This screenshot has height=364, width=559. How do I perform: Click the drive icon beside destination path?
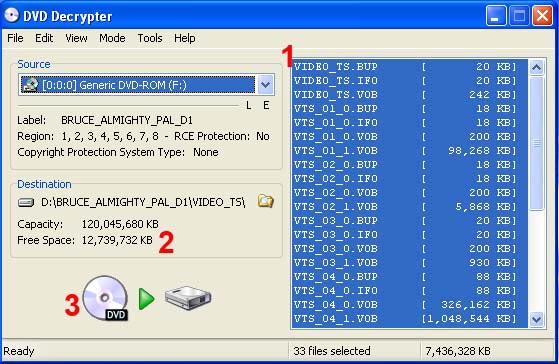[26, 202]
